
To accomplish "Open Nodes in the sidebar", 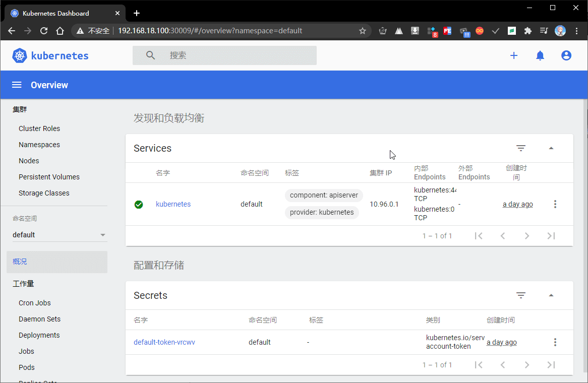I will [x=29, y=161].
